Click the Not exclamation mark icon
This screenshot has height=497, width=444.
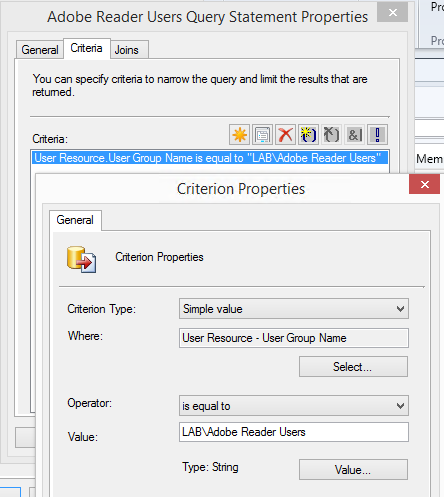click(377, 135)
